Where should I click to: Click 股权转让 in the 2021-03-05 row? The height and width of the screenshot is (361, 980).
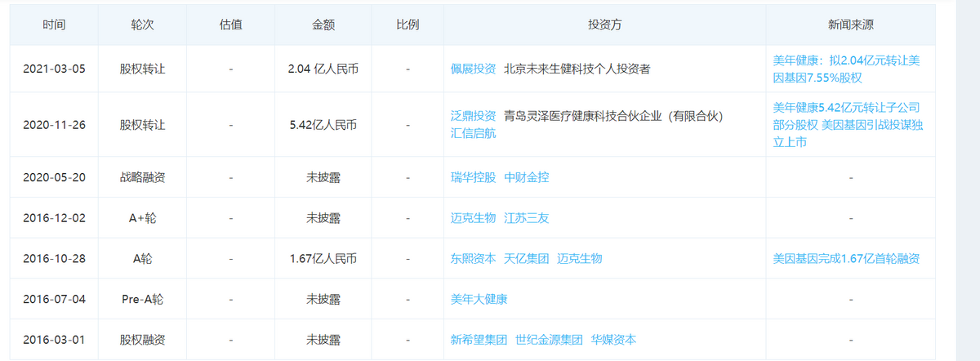pos(143,69)
